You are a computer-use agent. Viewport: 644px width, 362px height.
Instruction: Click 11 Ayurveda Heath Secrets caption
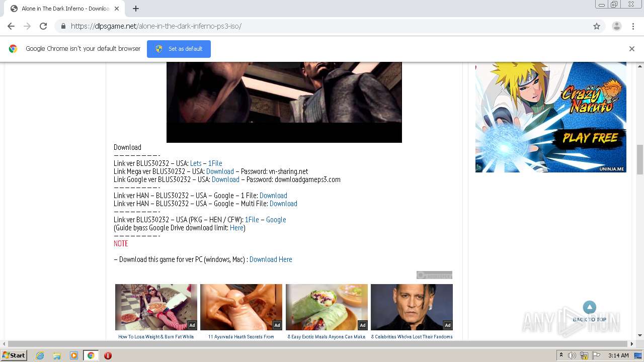pyautogui.click(x=241, y=337)
